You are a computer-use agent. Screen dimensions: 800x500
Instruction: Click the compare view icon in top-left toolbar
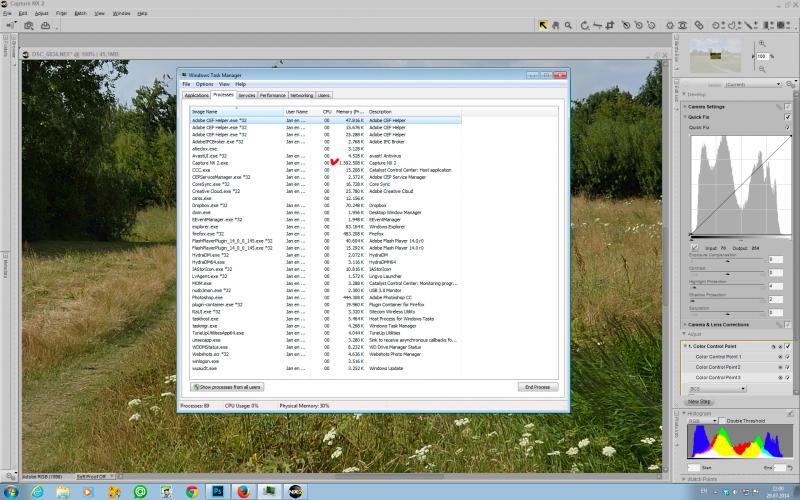[x=29, y=26]
